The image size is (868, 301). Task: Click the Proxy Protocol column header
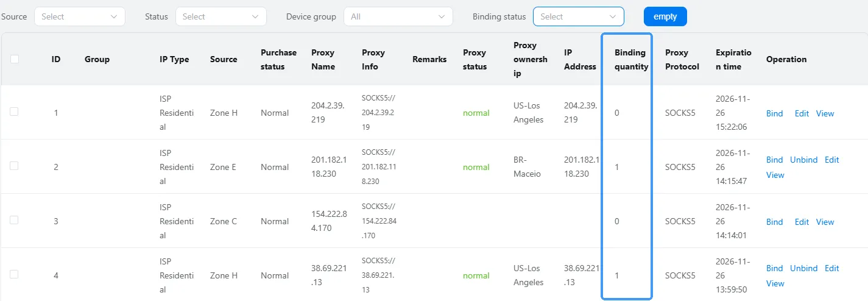coord(682,60)
